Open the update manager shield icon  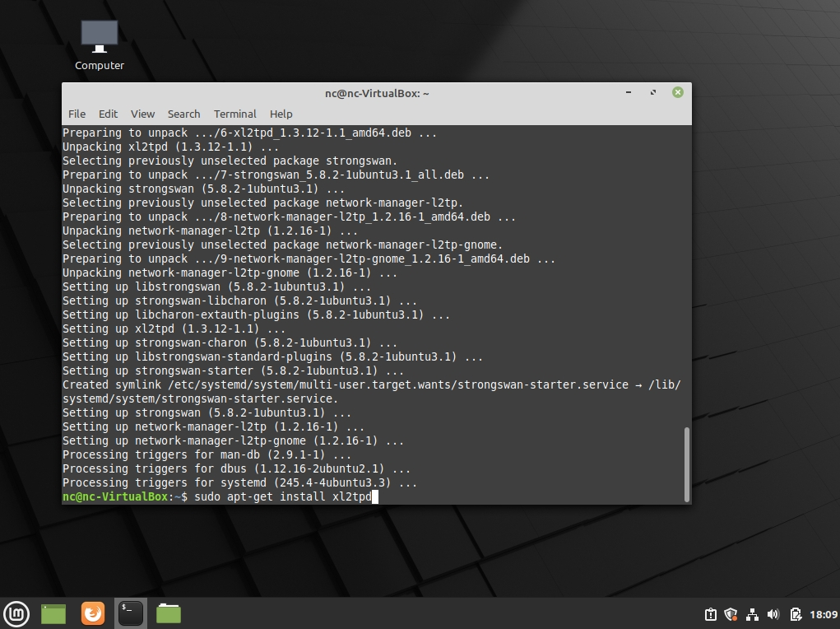coord(731,614)
